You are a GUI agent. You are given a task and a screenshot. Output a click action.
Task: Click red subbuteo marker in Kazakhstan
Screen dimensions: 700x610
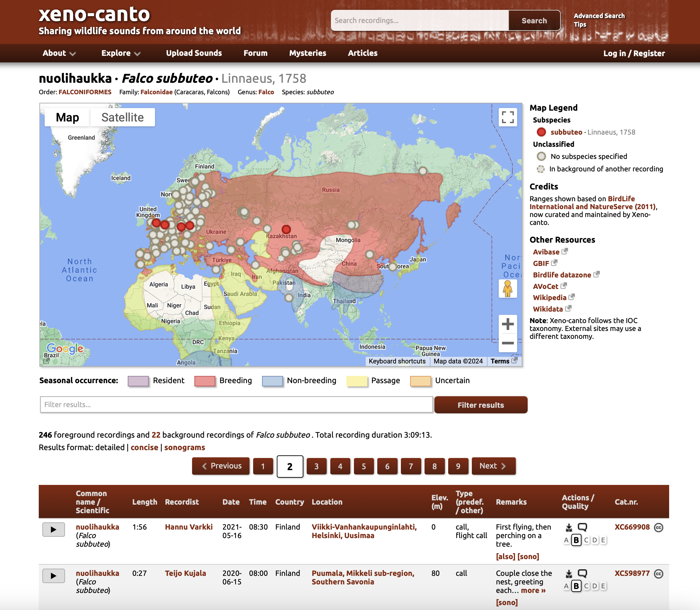pos(286,229)
